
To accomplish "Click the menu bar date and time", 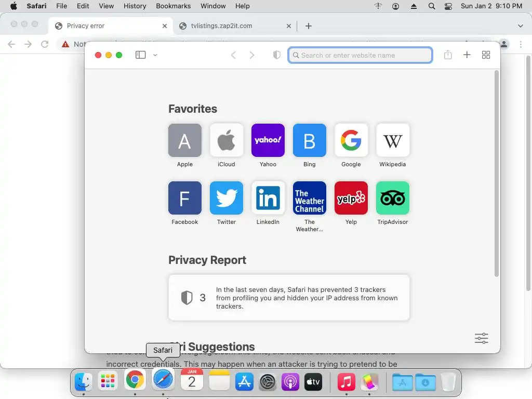I will click(x=491, y=6).
